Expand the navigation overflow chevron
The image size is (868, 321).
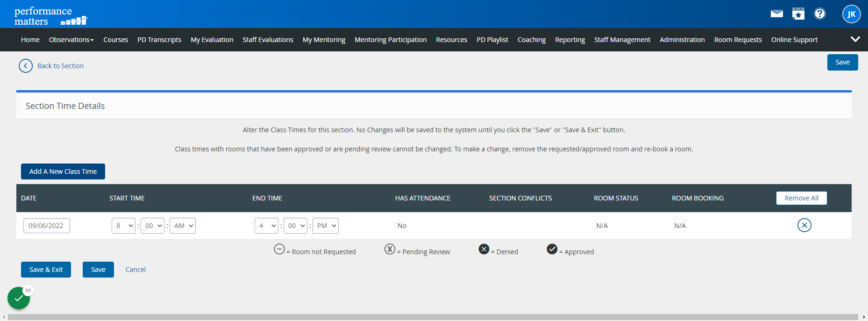(x=855, y=39)
